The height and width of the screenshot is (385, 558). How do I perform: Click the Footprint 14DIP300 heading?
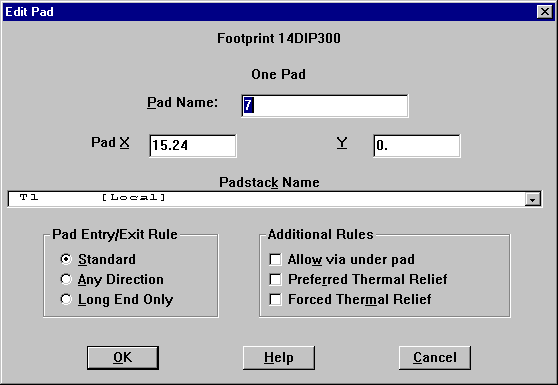coord(279,38)
